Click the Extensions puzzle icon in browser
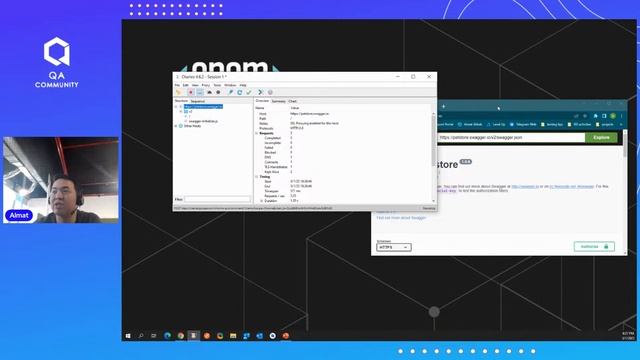Image resolution: width=640 pixels, height=360 pixels. pos(596,116)
